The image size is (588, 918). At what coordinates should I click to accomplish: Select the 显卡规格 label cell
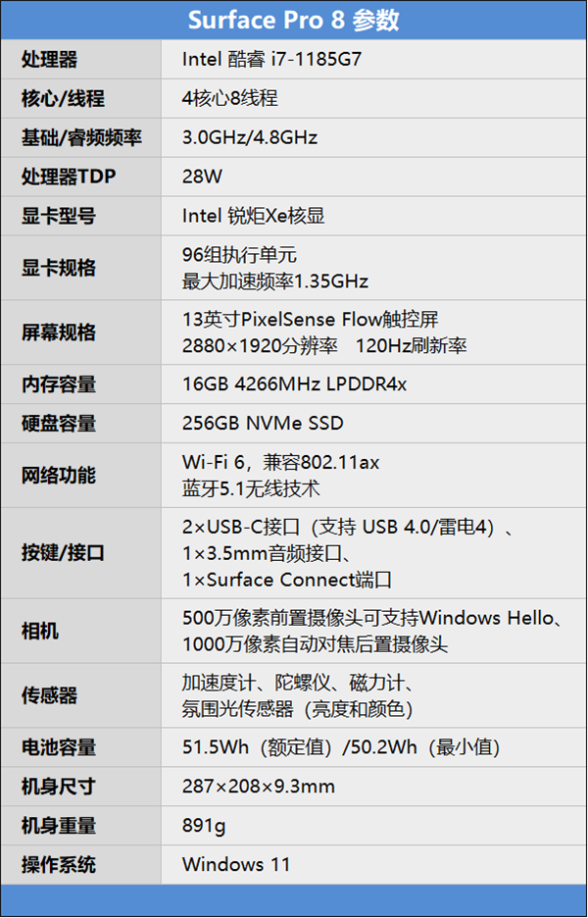point(59,268)
